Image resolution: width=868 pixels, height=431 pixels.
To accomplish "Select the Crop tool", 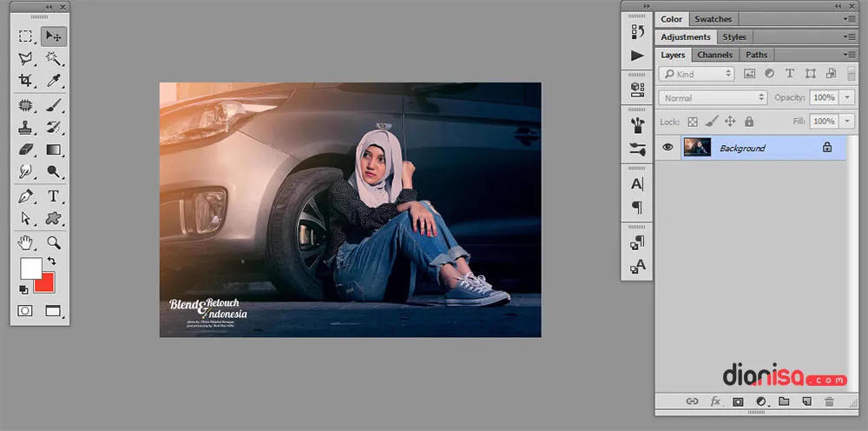I will (25, 81).
